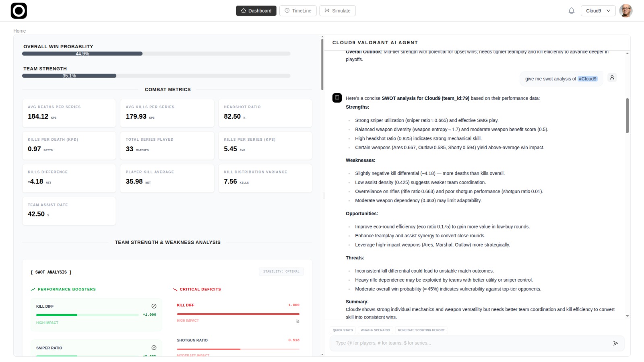Click the AI agent bot avatar icon
644x362 pixels.
[x=337, y=98]
